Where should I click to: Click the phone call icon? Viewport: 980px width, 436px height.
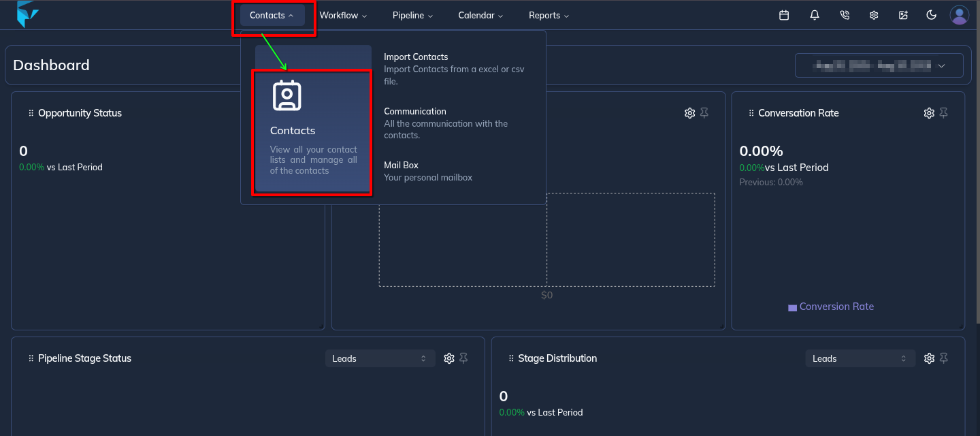[845, 15]
